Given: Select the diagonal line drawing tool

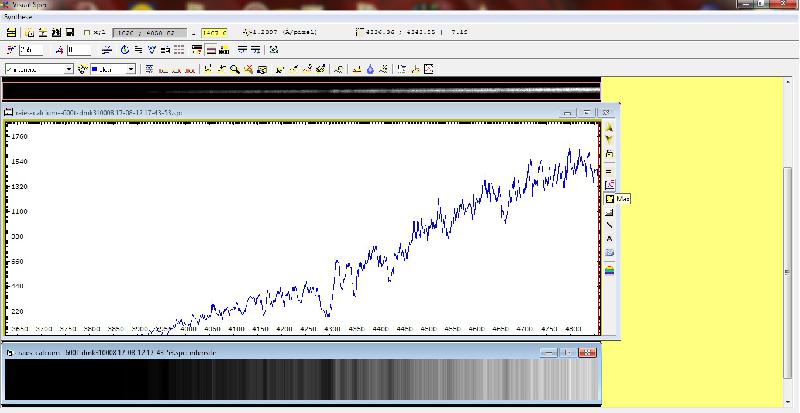Looking at the screenshot, I should [x=609, y=225].
